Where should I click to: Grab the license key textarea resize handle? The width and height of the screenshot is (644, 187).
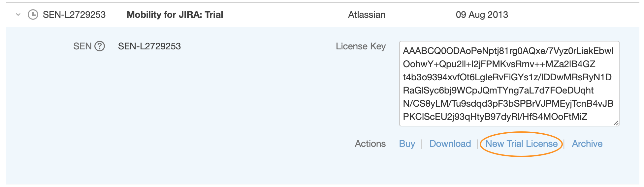(x=616, y=123)
